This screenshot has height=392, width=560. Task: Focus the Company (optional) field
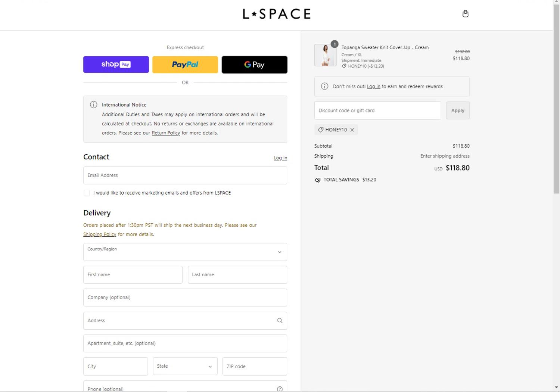[x=185, y=298]
